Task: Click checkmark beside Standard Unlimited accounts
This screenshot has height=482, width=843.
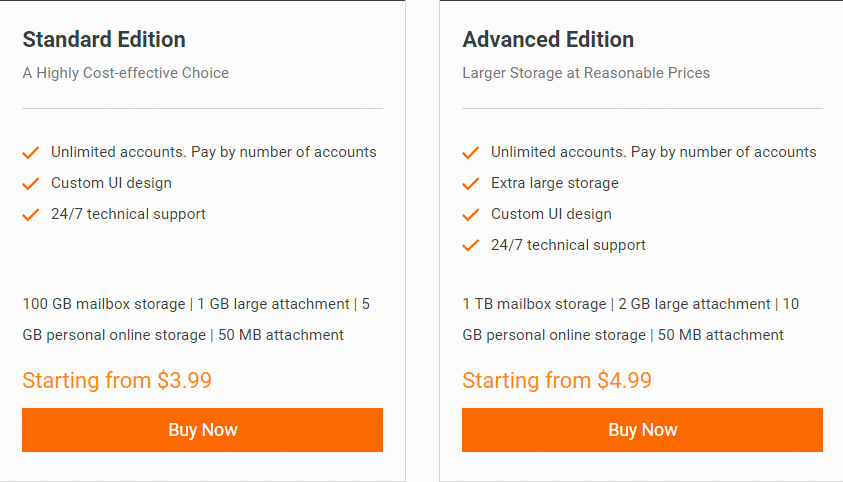Action: [31, 153]
